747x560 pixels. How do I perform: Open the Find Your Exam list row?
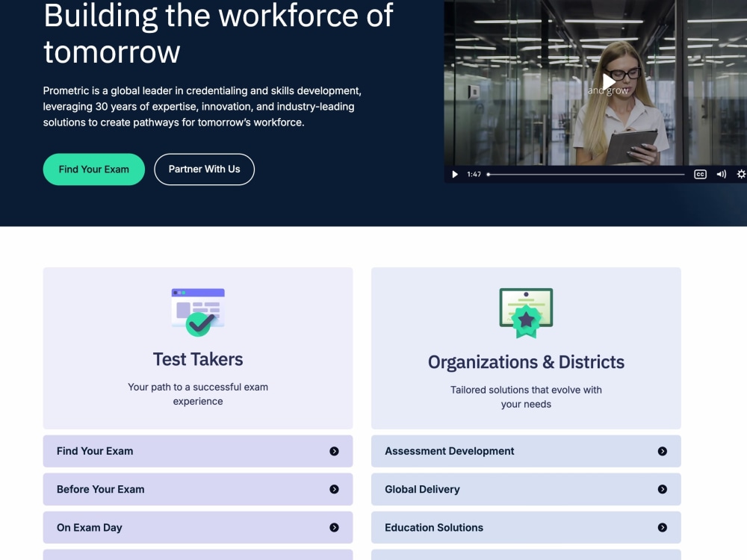click(198, 451)
